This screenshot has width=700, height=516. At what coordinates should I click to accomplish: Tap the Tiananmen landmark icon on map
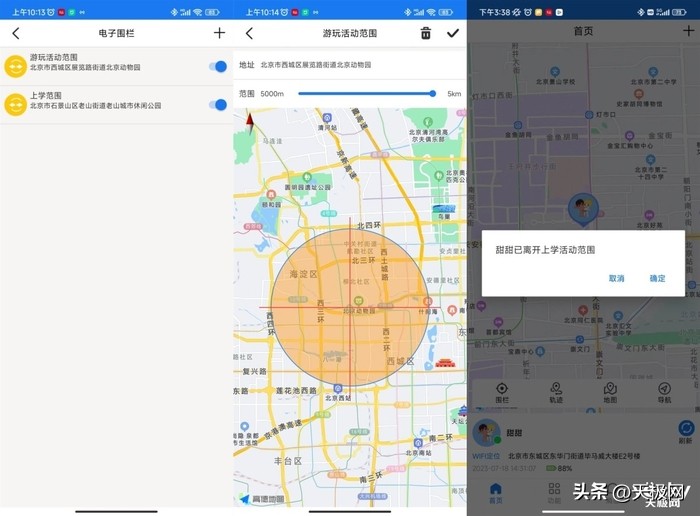445,363
